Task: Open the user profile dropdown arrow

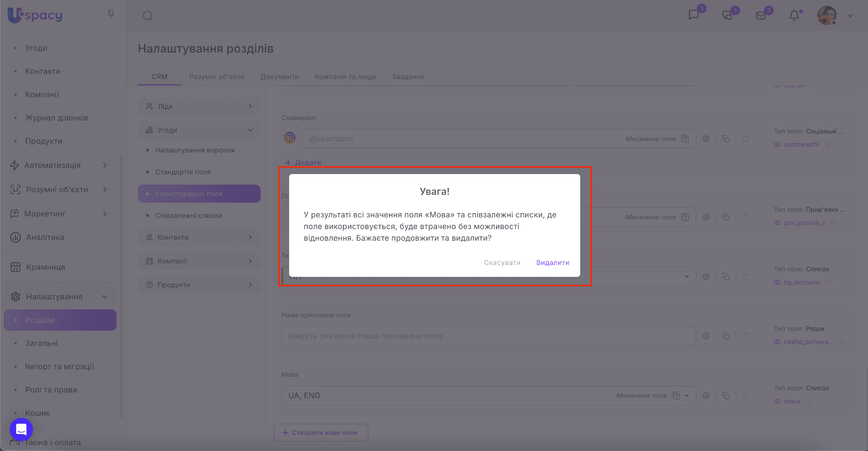Action: (x=850, y=16)
